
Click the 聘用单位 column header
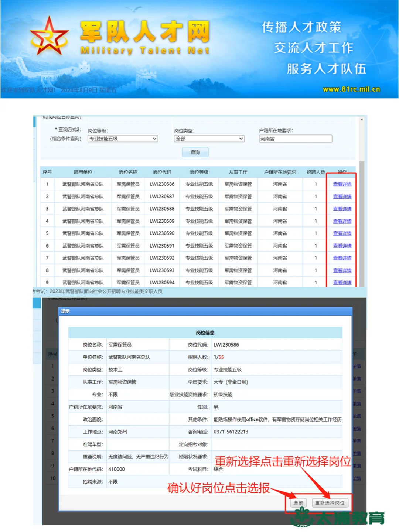[x=83, y=172]
